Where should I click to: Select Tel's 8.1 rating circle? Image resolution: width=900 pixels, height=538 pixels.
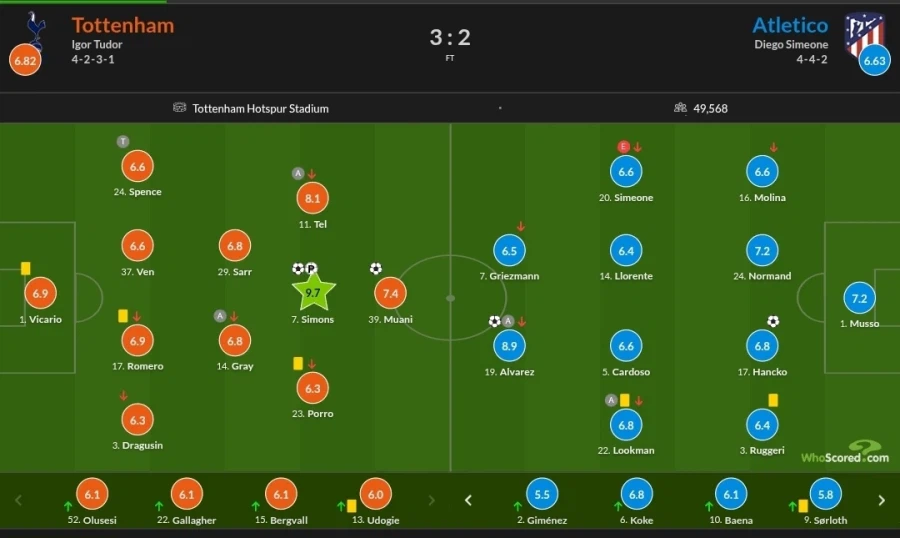click(313, 198)
